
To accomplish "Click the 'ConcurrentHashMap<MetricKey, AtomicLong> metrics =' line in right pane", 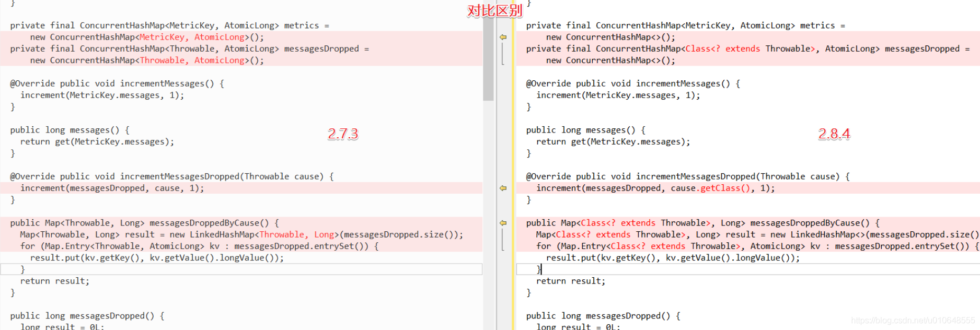I will [686, 25].
